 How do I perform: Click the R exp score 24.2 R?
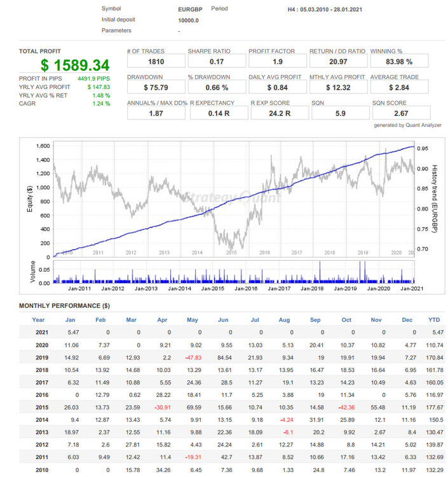280,113
